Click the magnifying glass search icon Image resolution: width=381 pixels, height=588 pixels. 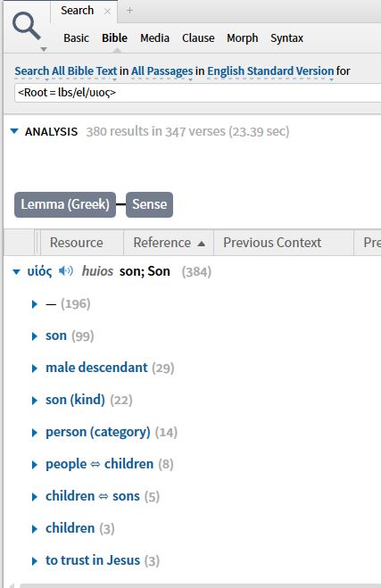(26, 26)
